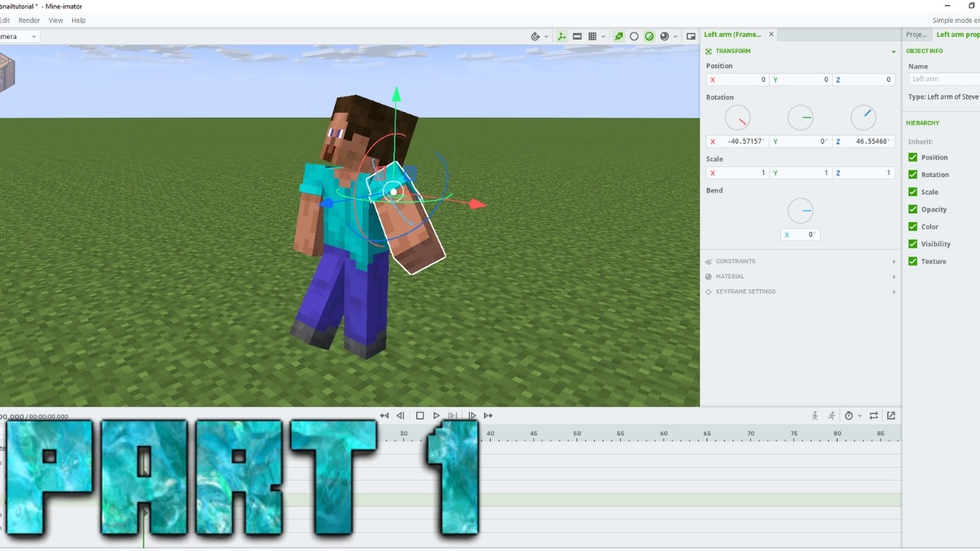Screen dimensions: 980x551
Task: Uncheck Inherit Position checkbox
Action: (913, 158)
